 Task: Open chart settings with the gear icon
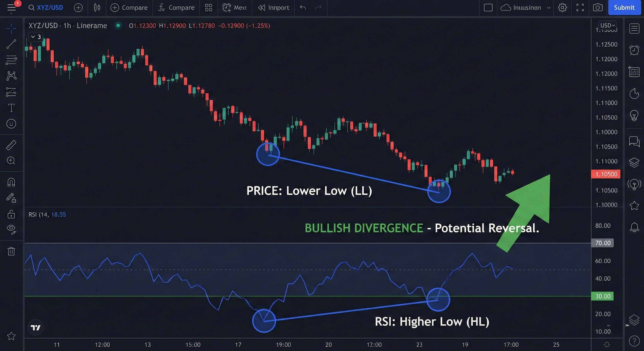click(x=562, y=8)
